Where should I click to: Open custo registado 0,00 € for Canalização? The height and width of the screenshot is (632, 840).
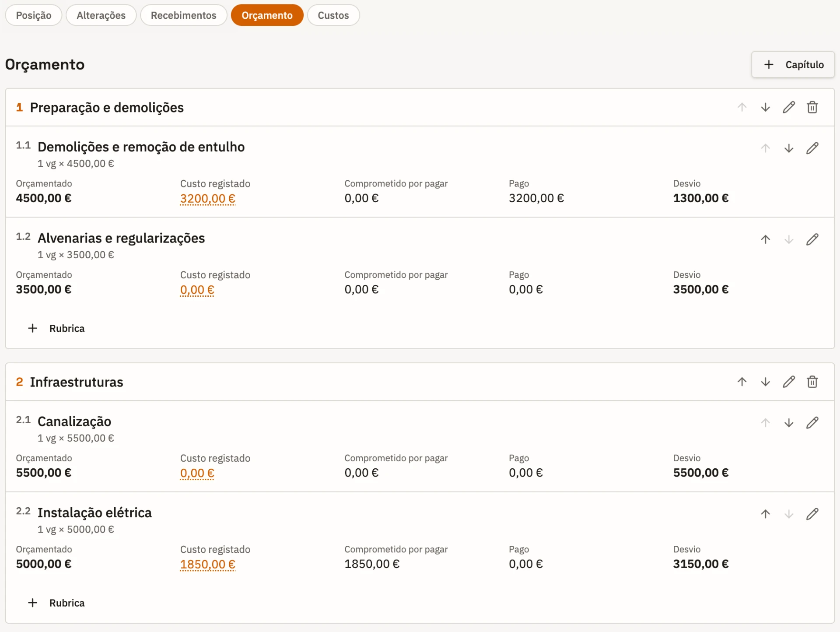(197, 473)
